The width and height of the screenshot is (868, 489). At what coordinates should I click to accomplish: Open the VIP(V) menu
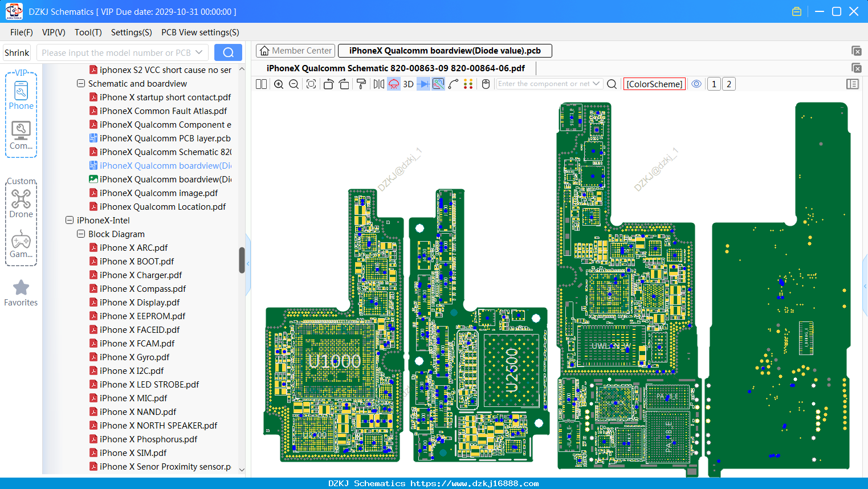tap(54, 32)
